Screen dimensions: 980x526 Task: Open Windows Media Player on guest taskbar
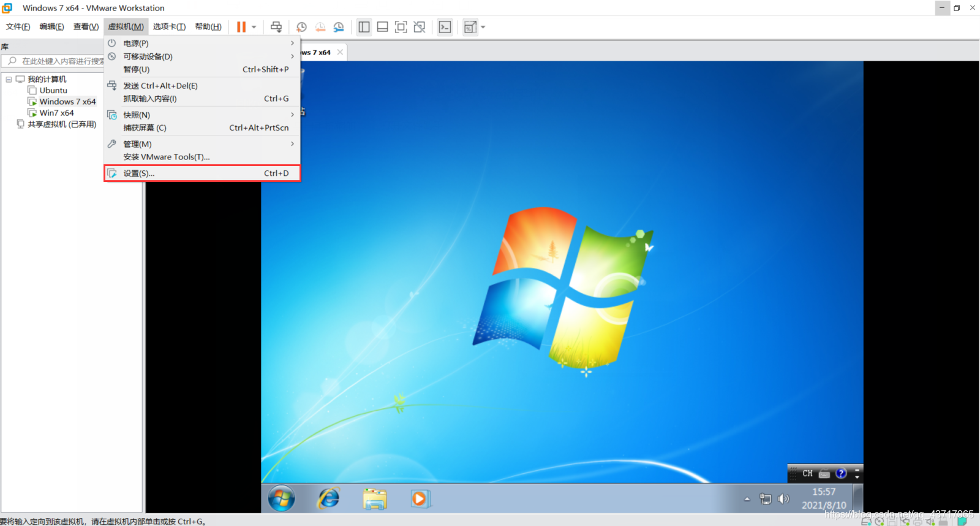point(420,498)
